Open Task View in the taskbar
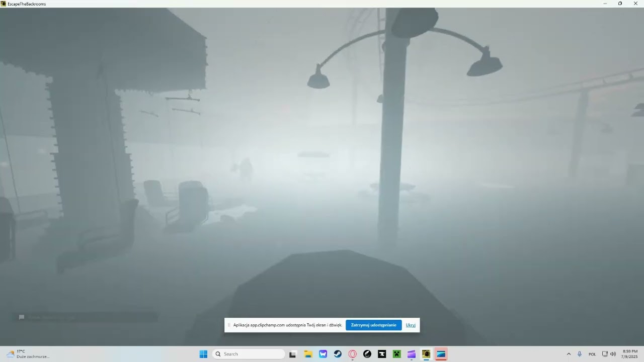 (x=293, y=354)
